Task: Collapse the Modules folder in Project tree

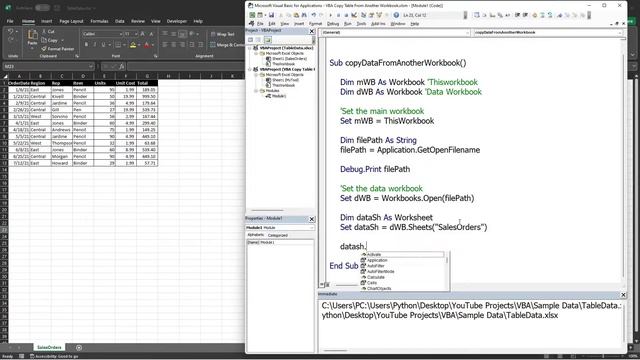Action: click(256, 91)
